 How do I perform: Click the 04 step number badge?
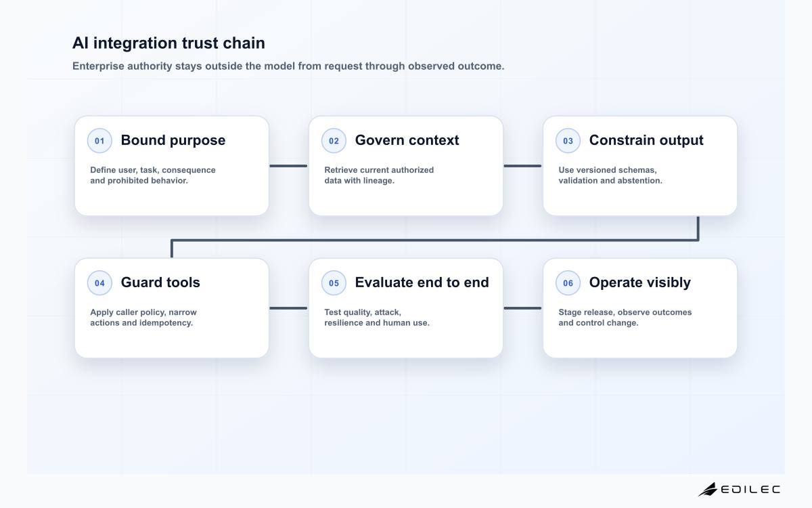point(99,283)
